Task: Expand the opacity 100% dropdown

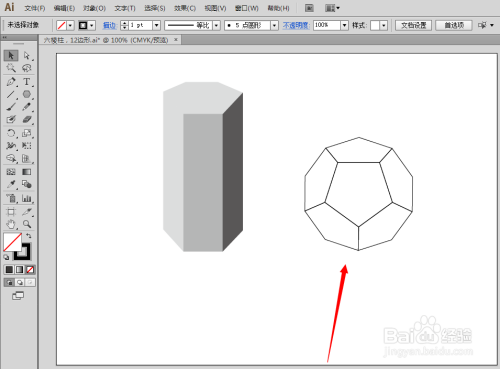Action: pos(344,25)
